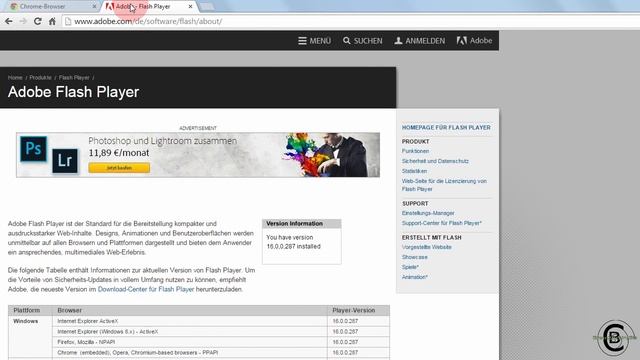Viewport: 640px width, 360px height.
Task: Click the browser forward arrow
Action: 23,21
